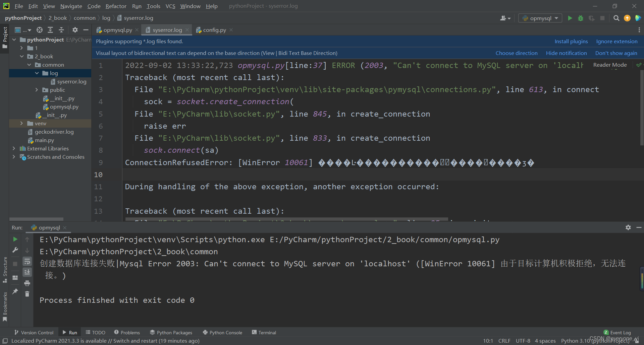Viewport: 644px width, 345px height.
Task: Click wrench icon in Run panel
Action: tap(15, 250)
